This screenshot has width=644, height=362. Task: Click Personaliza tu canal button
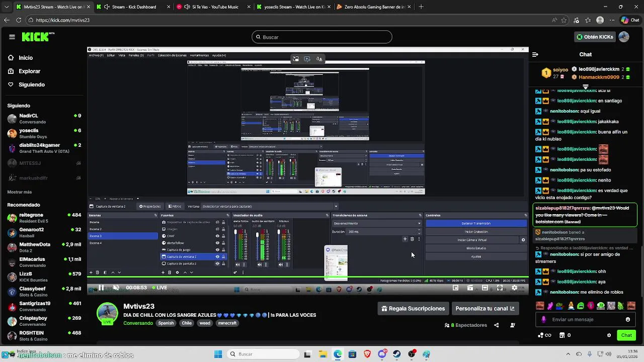pos(485,309)
